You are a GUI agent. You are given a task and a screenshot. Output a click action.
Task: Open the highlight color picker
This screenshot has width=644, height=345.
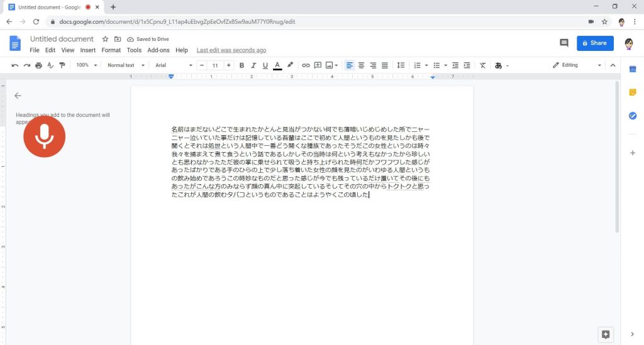pos(290,65)
